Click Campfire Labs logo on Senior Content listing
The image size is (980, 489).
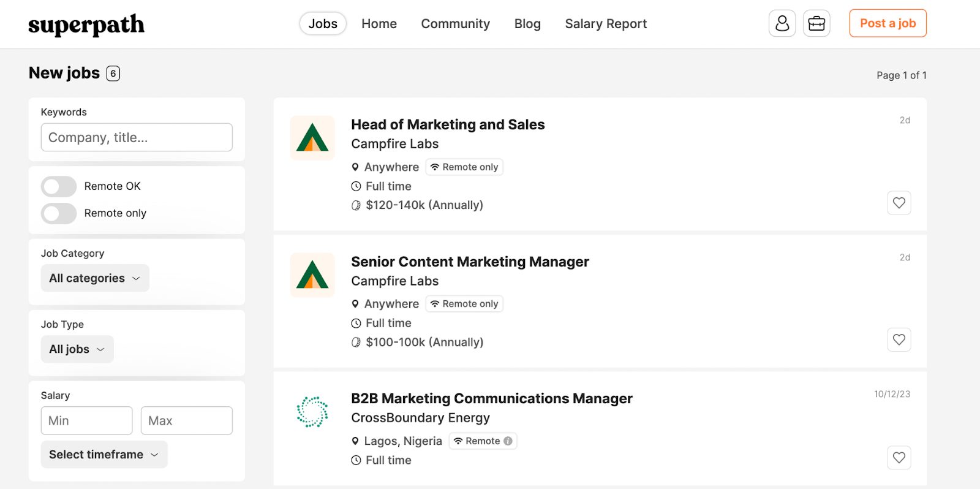pyautogui.click(x=312, y=275)
